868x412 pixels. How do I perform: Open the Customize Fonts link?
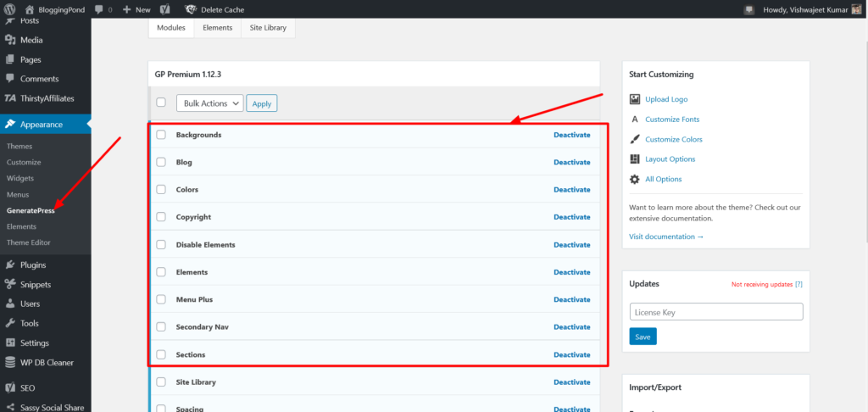(x=672, y=119)
